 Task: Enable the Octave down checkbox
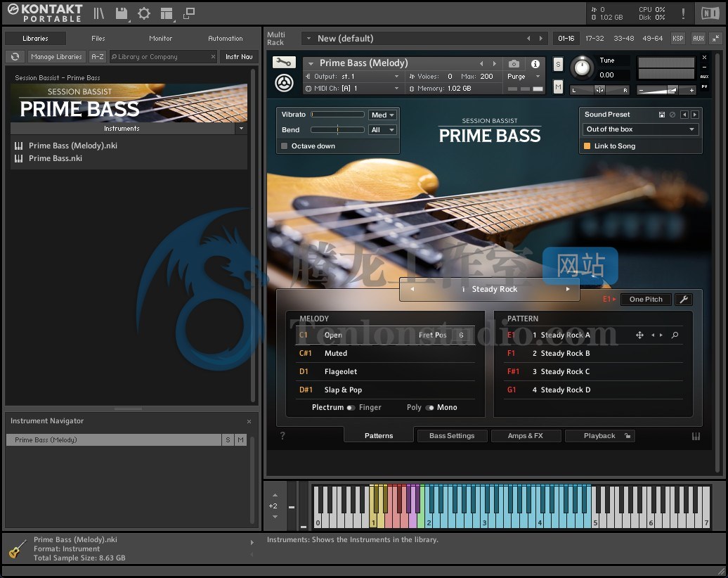tap(284, 146)
